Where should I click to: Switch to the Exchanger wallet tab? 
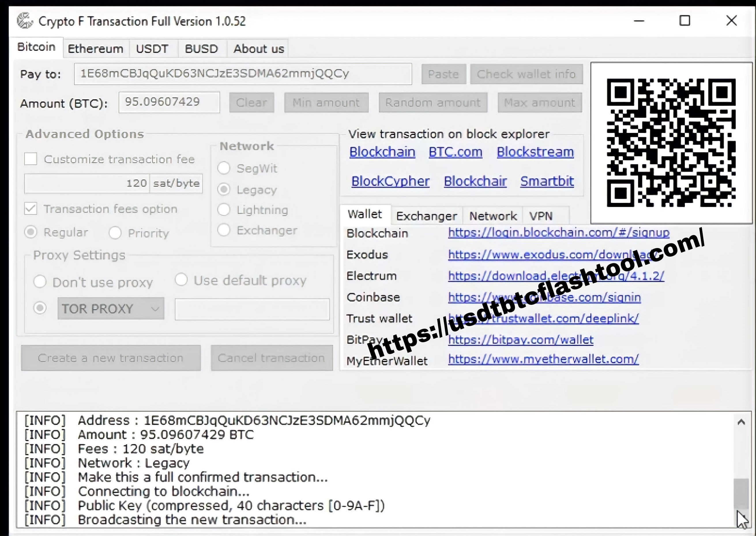426,215
